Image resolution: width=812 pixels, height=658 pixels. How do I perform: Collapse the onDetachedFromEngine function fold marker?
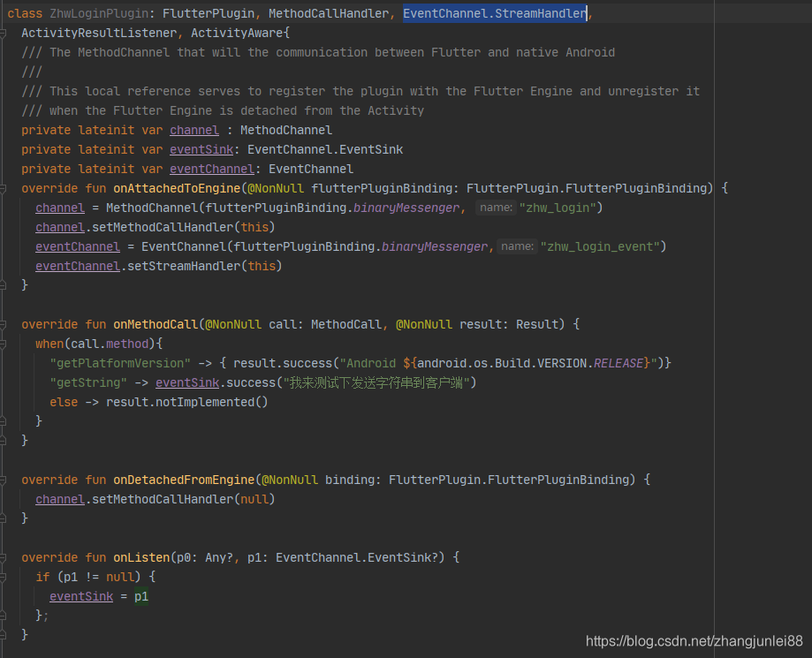click(3, 480)
